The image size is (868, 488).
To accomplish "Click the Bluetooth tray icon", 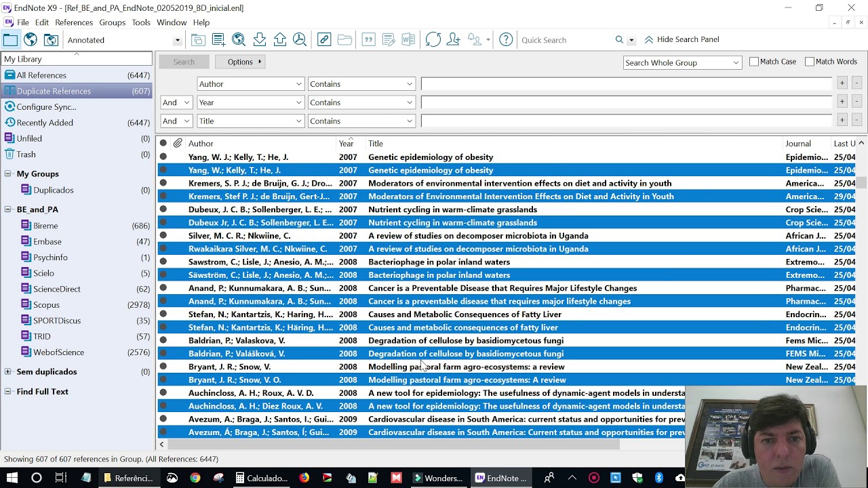I will [658, 478].
